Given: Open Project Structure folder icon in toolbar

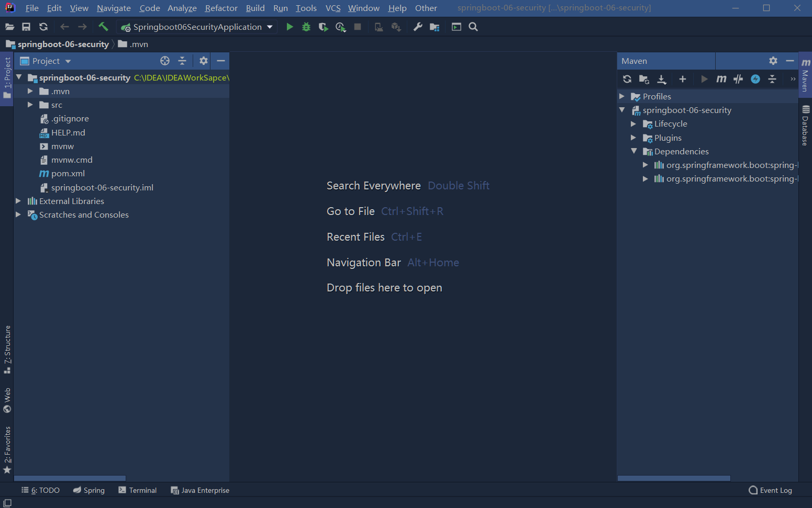Looking at the screenshot, I should (435, 27).
